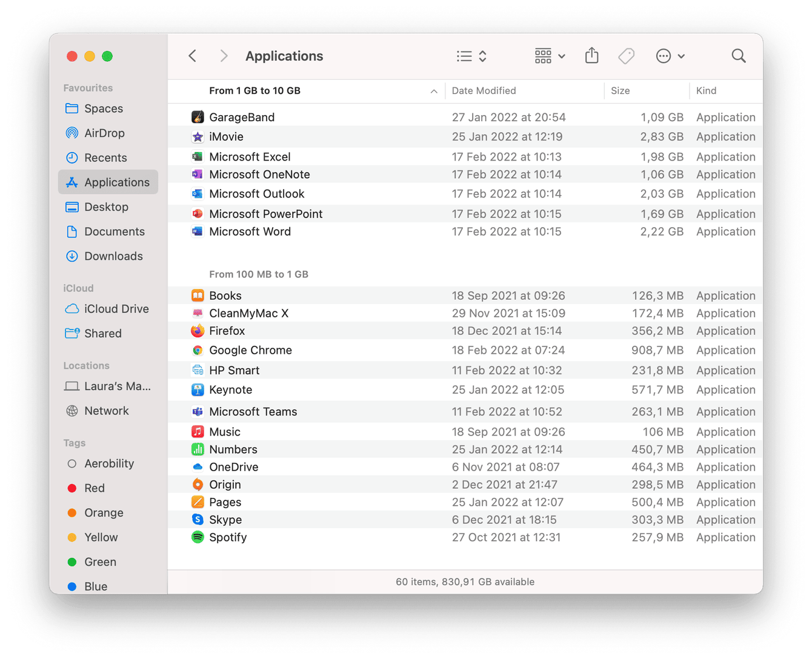Activate the Search icon
Screen dimensions: 812x659
pos(739,55)
